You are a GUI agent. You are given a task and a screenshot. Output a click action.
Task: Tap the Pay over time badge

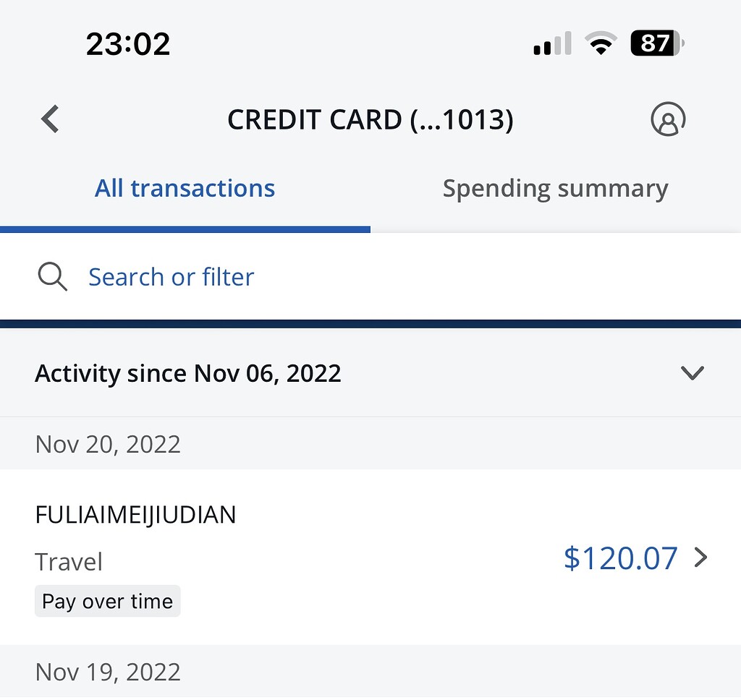point(107,601)
